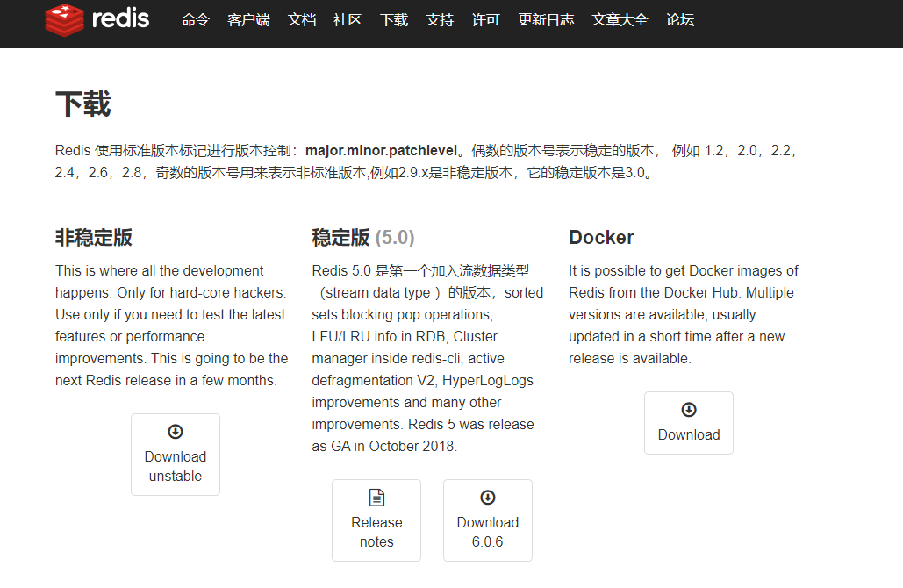
Task: Open the Release notes button label
Action: (376, 532)
